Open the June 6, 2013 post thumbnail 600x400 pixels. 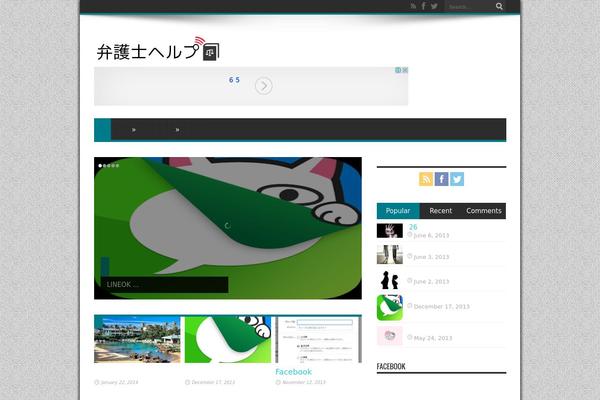click(x=390, y=231)
